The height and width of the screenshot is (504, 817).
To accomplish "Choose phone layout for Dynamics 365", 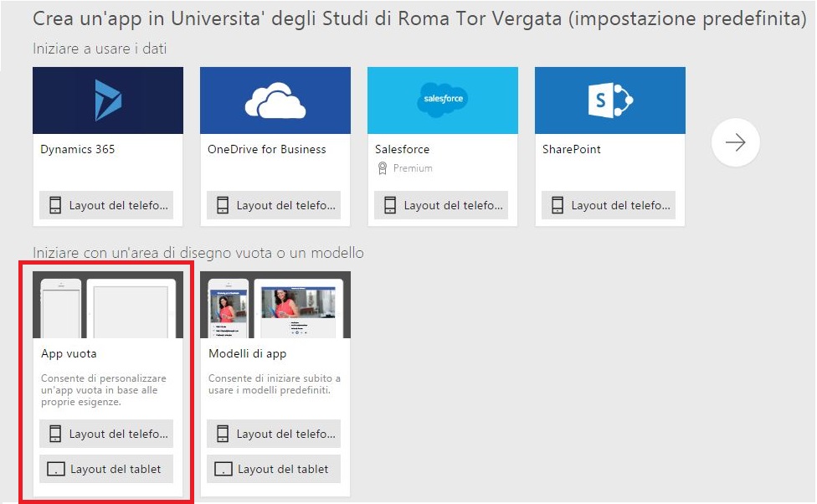I will 106,205.
